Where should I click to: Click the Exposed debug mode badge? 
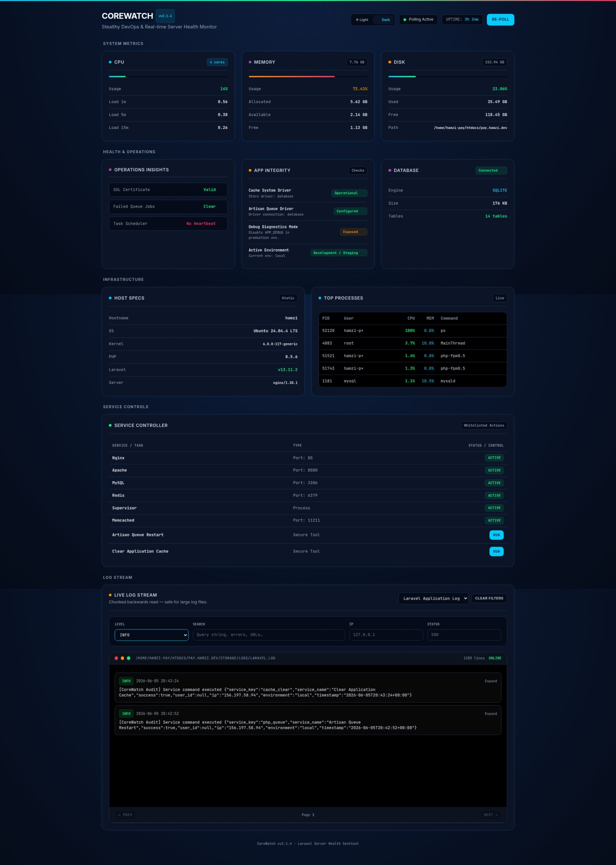point(353,232)
